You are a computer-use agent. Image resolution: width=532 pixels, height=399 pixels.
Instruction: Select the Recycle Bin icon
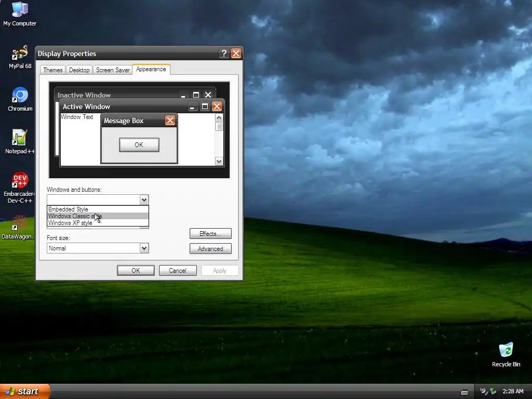(506, 355)
